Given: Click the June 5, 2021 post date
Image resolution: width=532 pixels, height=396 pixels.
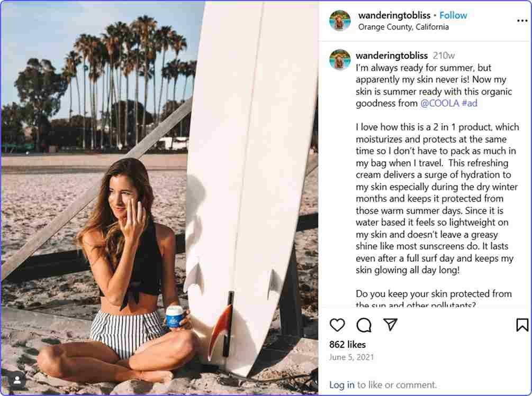Looking at the screenshot, I should click(x=351, y=357).
